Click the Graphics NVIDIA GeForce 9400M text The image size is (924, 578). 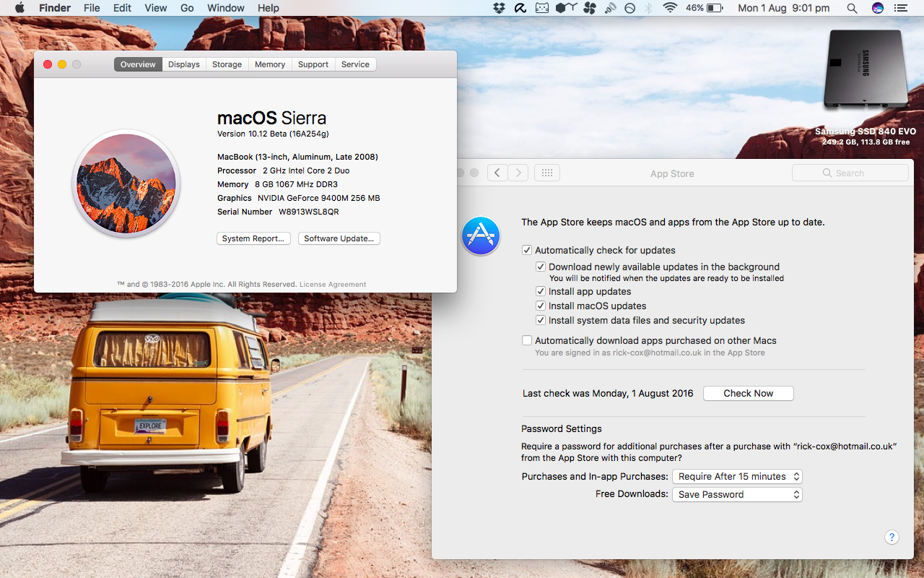(298, 198)
